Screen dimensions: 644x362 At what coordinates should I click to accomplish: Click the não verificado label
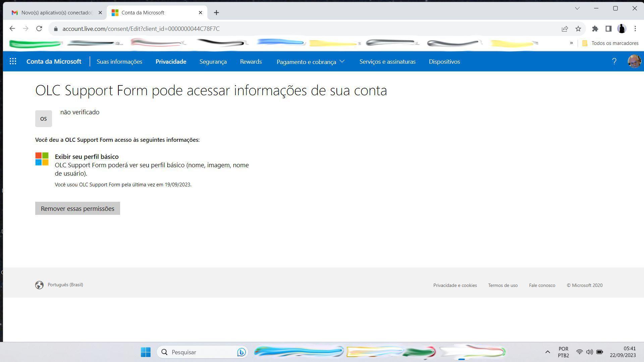(80, 112)
